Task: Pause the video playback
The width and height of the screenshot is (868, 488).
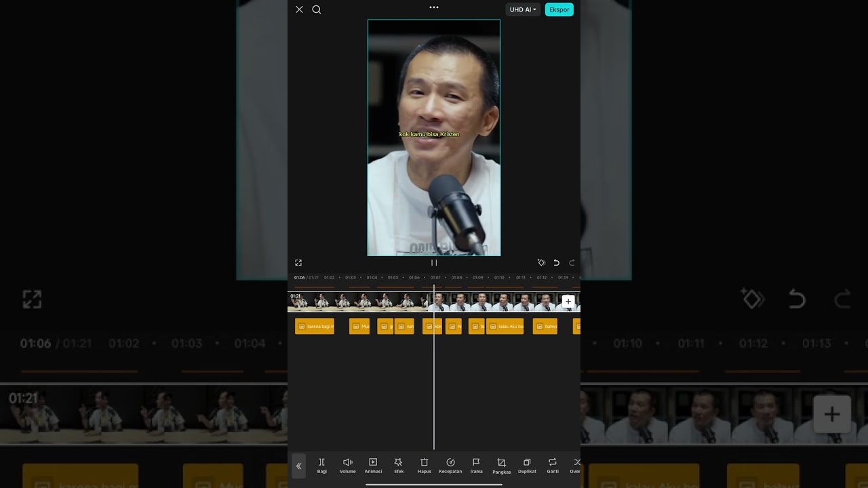Action: (434, 262)
